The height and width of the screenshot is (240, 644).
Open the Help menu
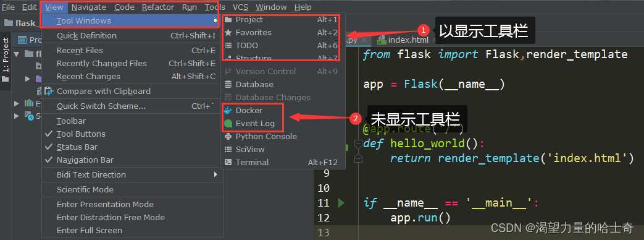tap(303, 7)
